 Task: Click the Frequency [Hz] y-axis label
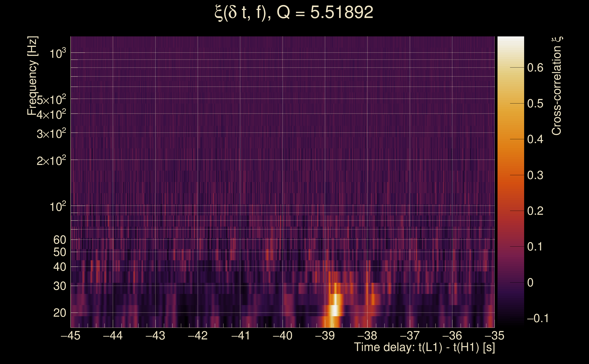(x=33, y=76)
